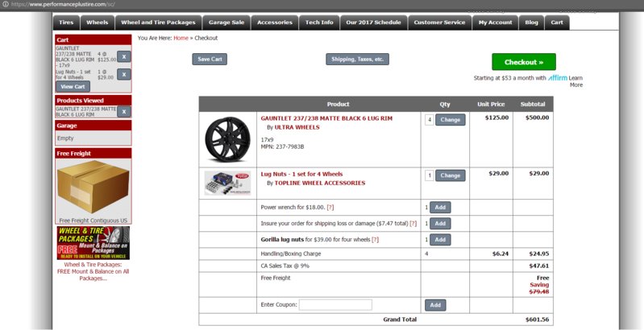This screenshot has width=644, height=330.
Task: Open TOPLINE WHEEL ACCESSORIES brand link
Action: point(319,184)
